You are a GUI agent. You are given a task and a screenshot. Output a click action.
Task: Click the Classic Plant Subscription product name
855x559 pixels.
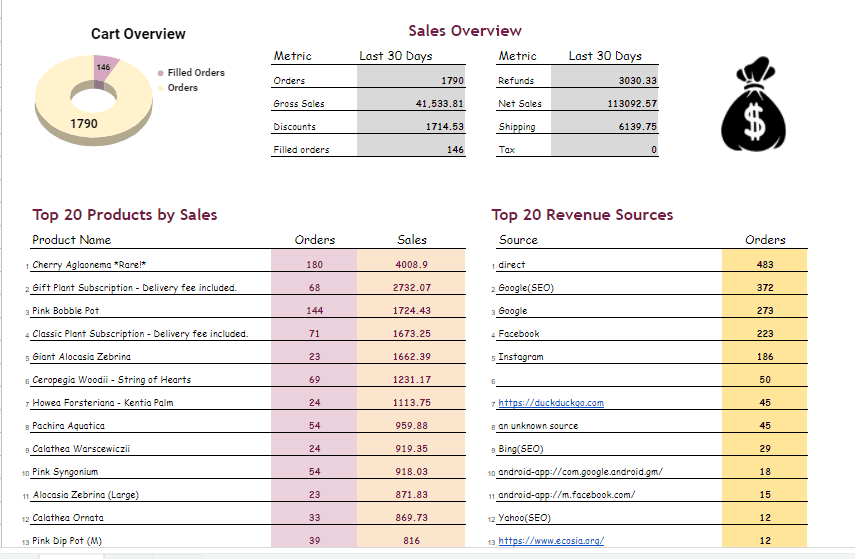(140, 334)
